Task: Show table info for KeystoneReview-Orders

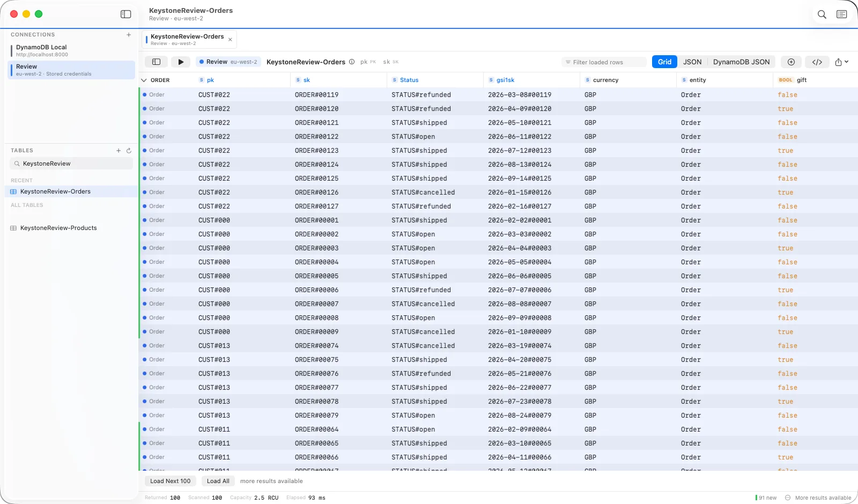Action: 352,62
